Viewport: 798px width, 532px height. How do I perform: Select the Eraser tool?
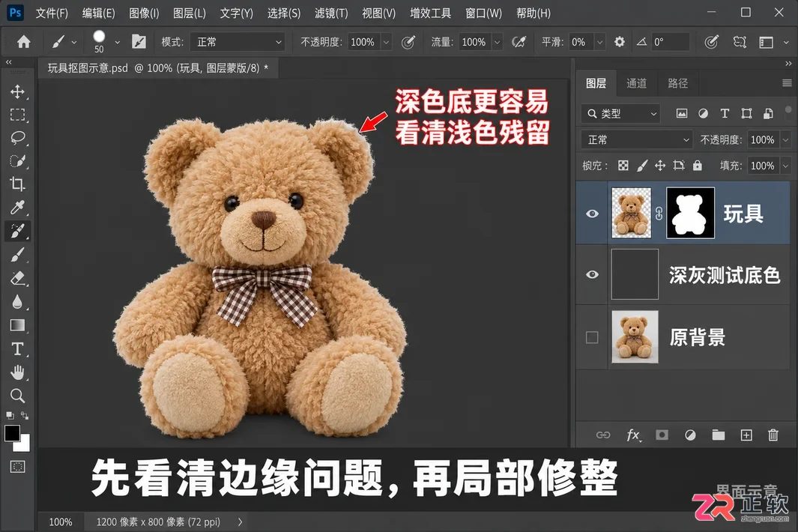tap(17, 278)
